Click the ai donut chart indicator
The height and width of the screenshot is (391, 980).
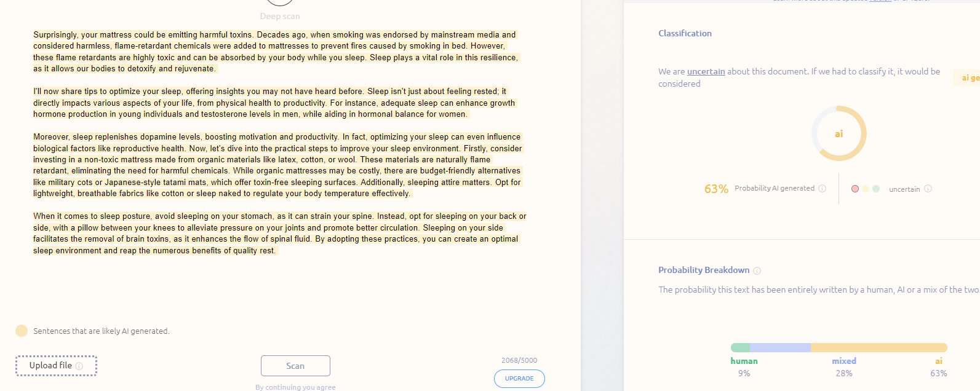tap(839, 133)
